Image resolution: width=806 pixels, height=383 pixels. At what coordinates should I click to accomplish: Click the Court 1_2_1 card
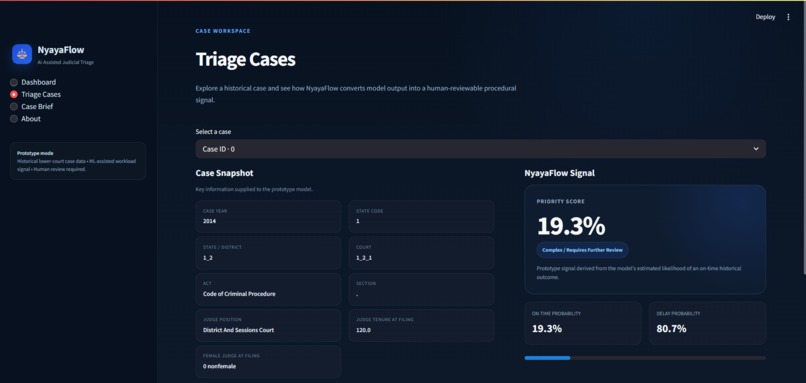pyautogui.click(x=422, y=253)
